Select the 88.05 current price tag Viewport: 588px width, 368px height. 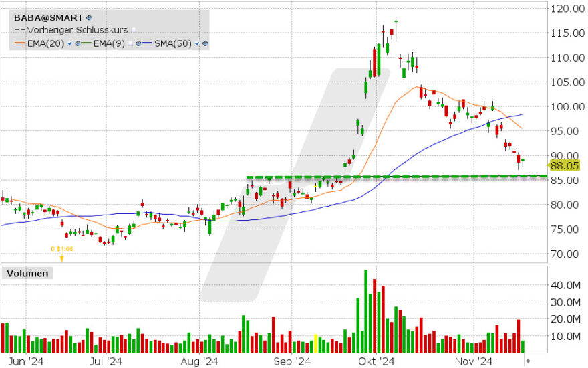565,164
